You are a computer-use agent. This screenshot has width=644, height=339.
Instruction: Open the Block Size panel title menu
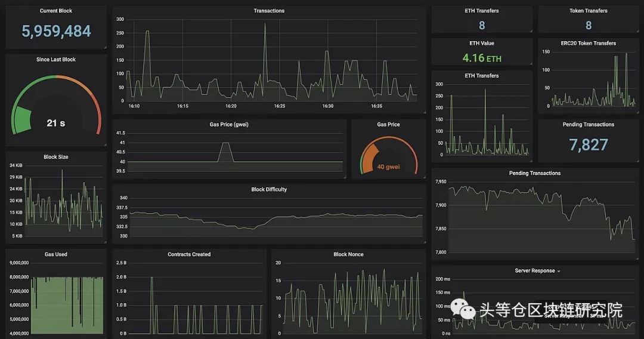tap(56, 157)
